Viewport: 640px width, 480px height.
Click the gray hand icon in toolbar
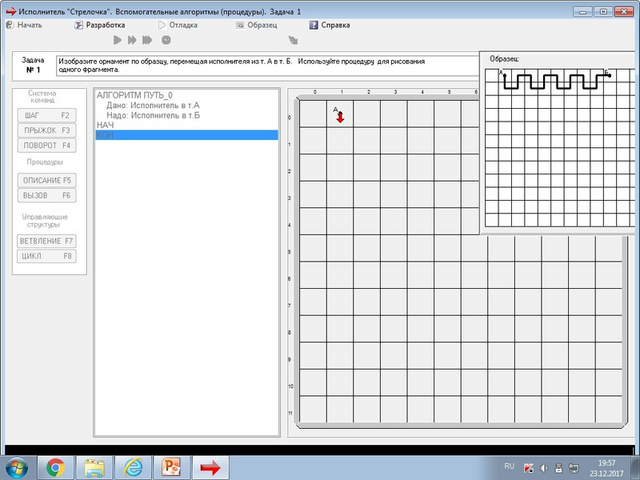[x=293, y=40]
